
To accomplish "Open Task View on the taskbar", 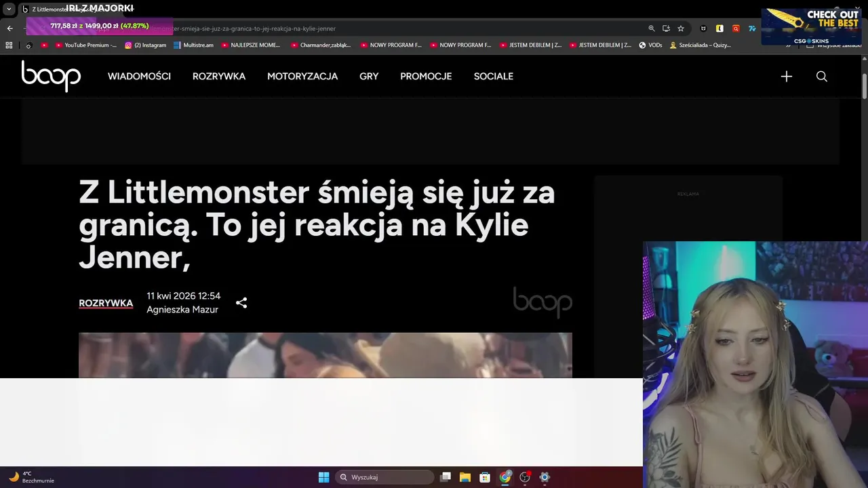I will click(446, 477).
